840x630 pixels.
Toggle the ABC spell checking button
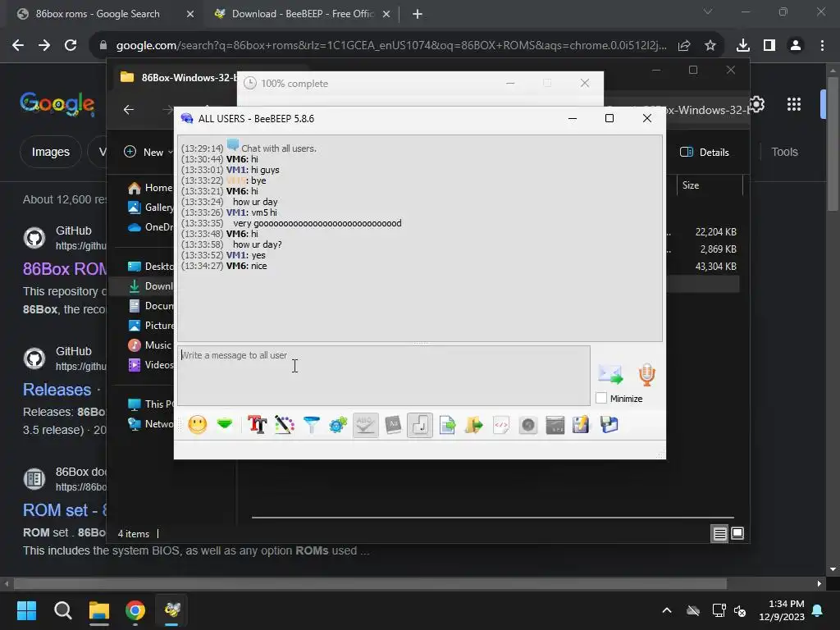(x=365, y=425)
